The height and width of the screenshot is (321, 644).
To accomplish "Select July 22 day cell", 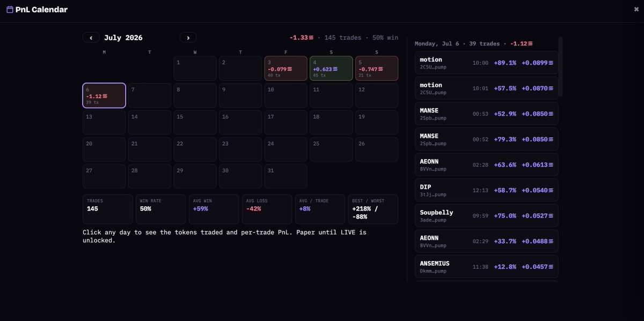I will 195,149.
